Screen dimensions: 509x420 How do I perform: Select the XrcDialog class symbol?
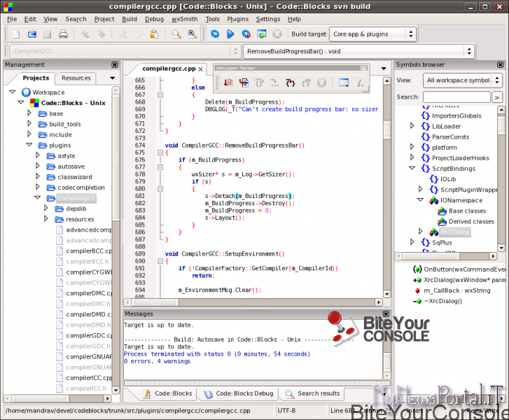(x=455, y=232)
